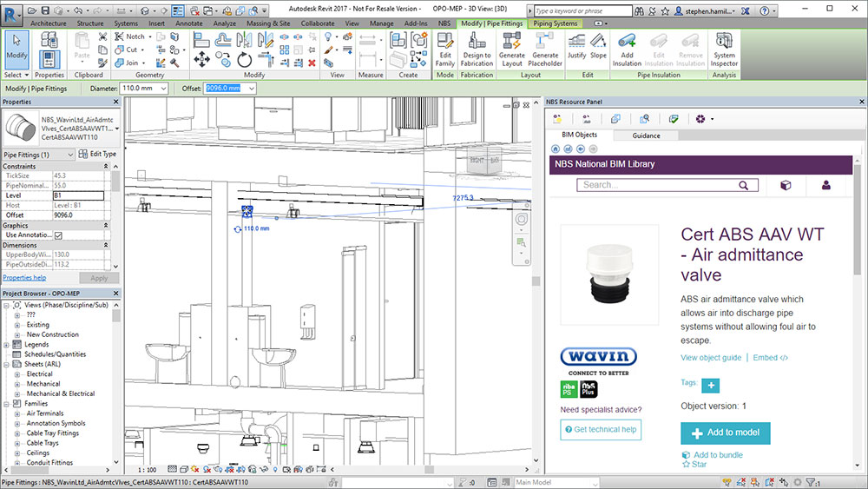The width and height of the screenshot is (868, 489).
Task: Click the NBS panel purple flower icon
Action: coord(700,118)
